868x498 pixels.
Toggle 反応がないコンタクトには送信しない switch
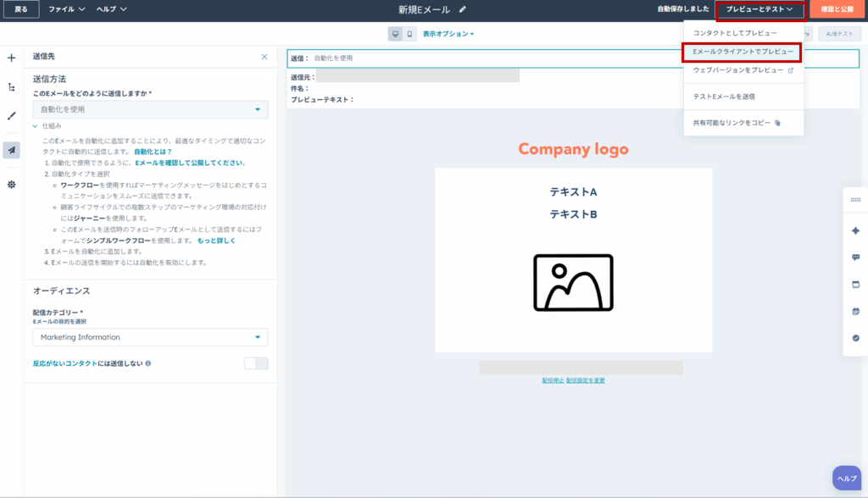(x=255, y=363)
